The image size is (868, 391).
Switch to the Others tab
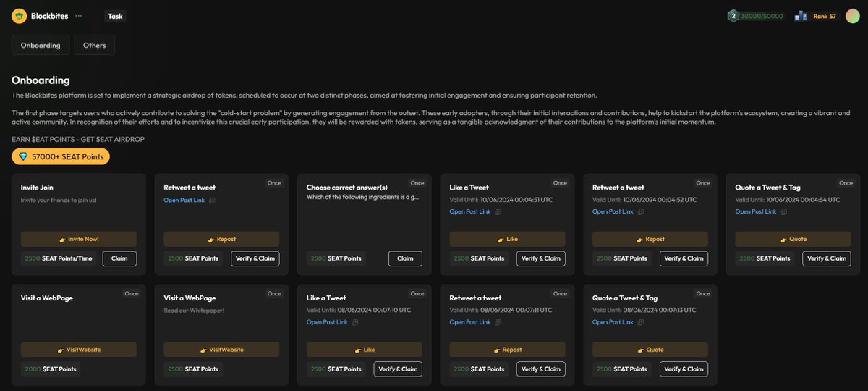tap(94, 45)
